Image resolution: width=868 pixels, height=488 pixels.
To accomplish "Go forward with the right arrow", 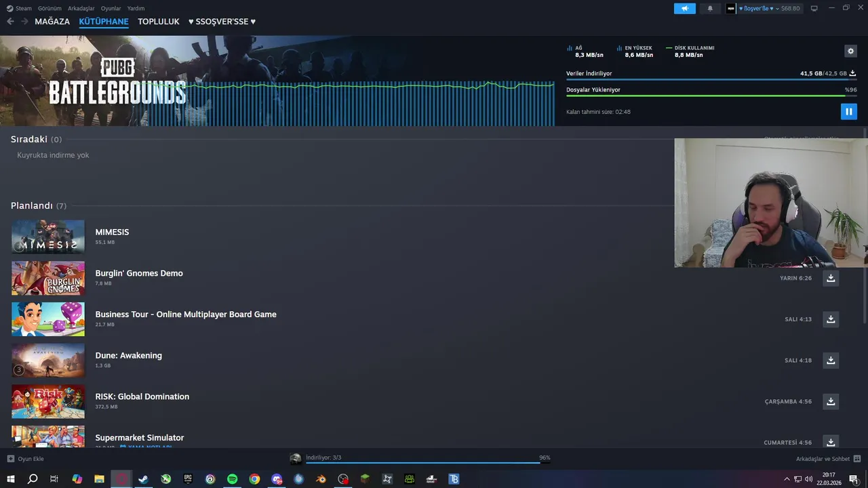I will coord(24,22).
